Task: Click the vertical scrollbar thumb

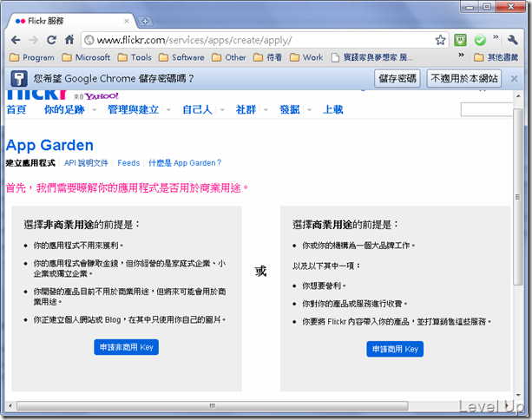Action: click(x=518, y=197)
